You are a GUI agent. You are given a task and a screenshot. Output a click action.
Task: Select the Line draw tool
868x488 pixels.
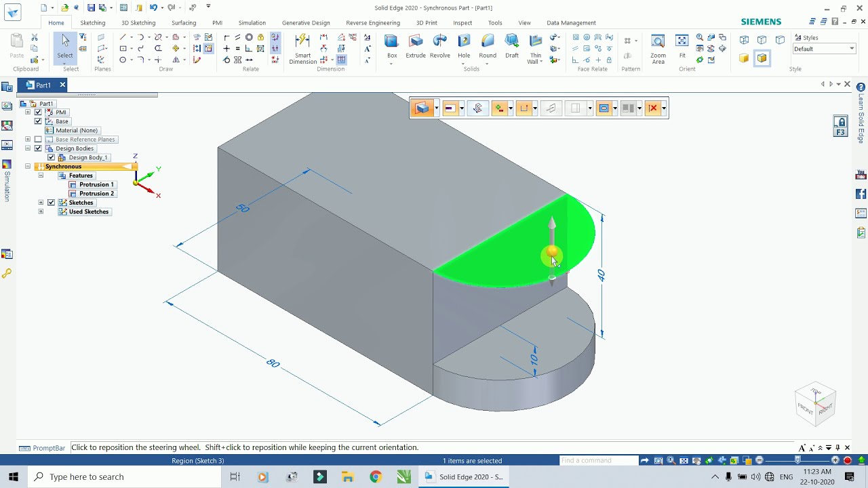point(123,37)
